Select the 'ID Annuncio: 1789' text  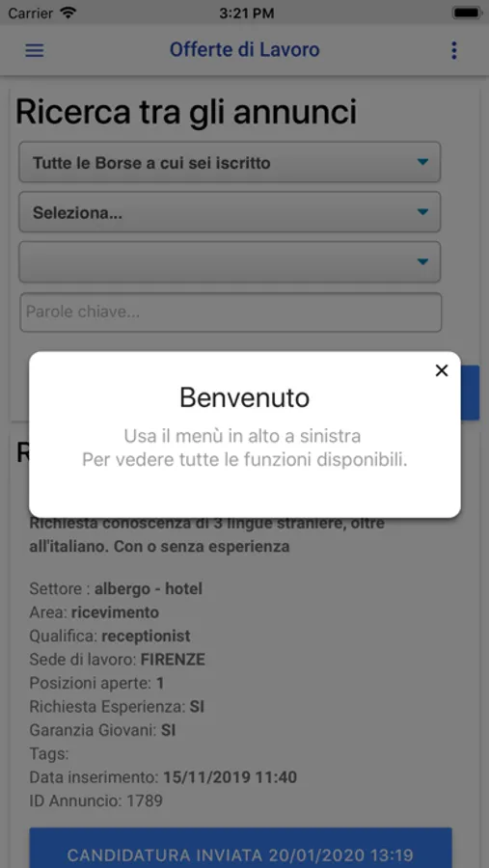(x=95, y=800)
